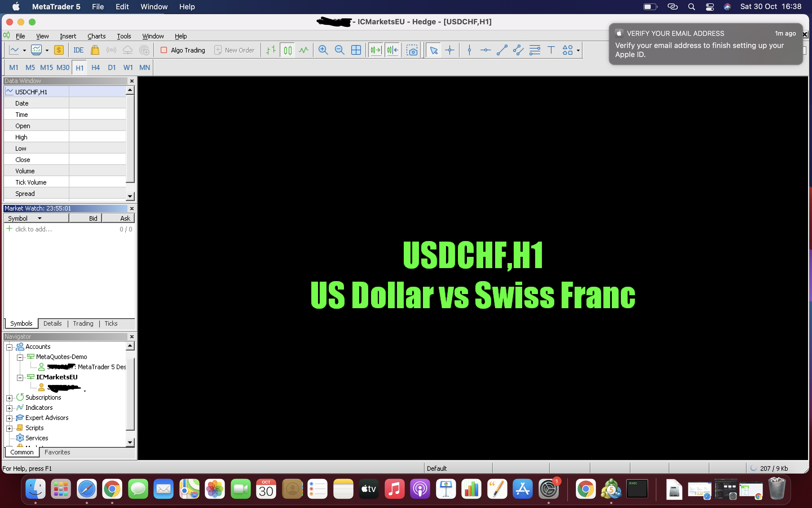This screenshot has height=508, width=812.
Task: Click the tile windows grid icon
Action: pyautogui.click(x=356, y=50)
